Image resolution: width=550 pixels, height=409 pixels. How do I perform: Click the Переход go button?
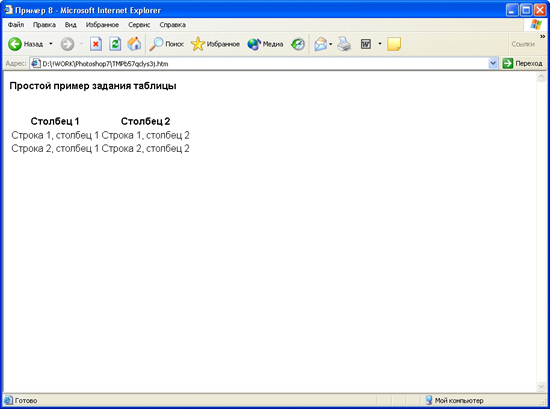click(522, 63)
